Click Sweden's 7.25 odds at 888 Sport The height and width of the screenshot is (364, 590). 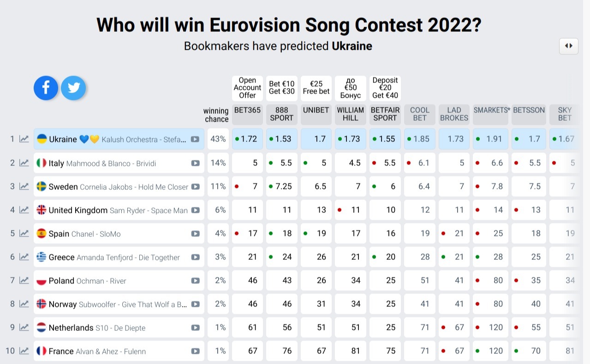point(282,186)
